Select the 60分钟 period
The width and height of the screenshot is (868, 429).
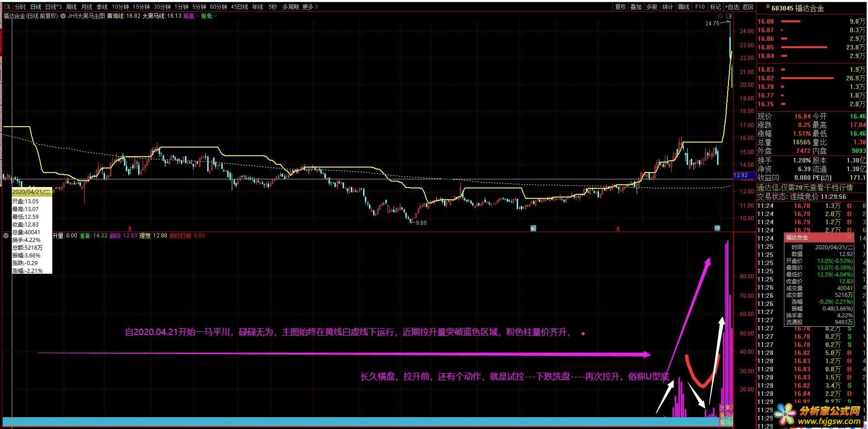(x=219, y=7)
